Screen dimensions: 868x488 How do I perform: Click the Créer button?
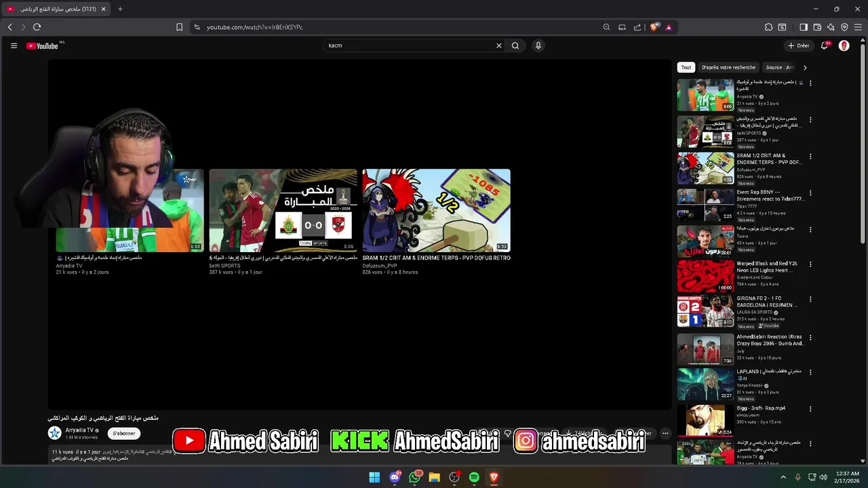pyautogui.click(x=799, y=45)
